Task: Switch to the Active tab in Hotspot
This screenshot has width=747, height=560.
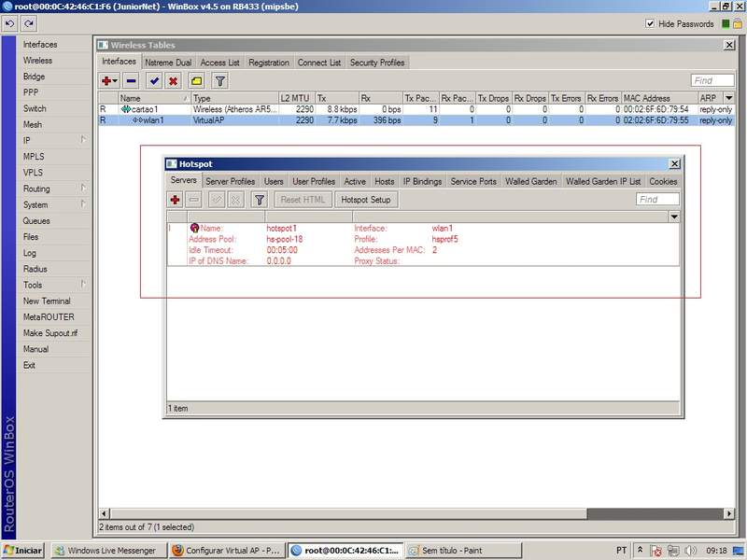Action: point(355,181)
